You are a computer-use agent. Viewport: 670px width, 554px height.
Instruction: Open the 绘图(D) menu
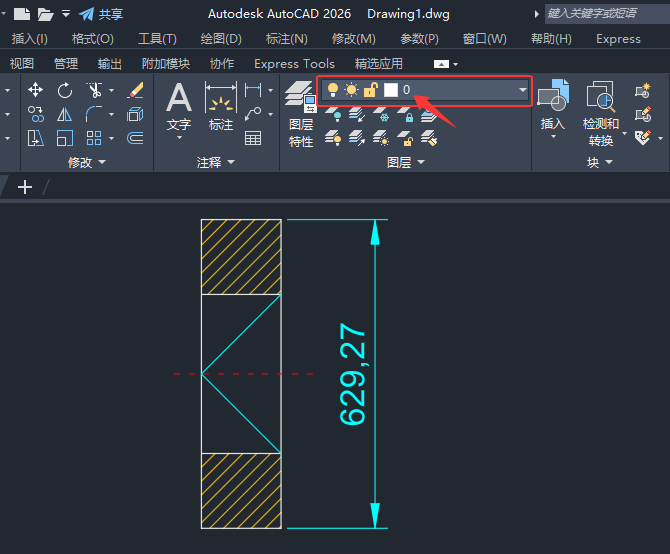221,39
